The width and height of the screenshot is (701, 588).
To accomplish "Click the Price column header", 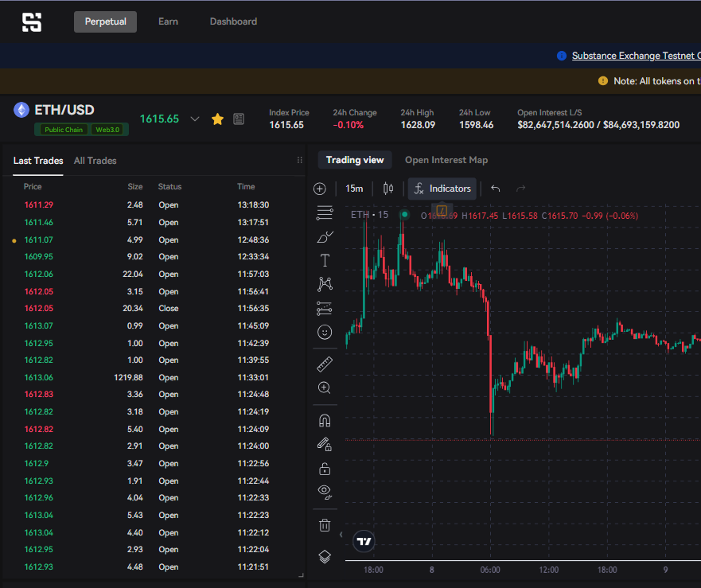I will click(33, 186).
